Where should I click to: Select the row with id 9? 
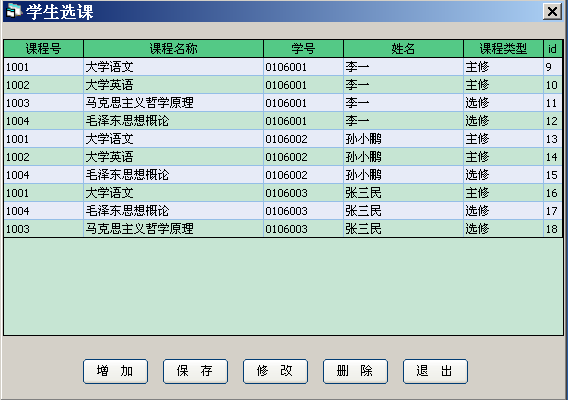(283, 67)
